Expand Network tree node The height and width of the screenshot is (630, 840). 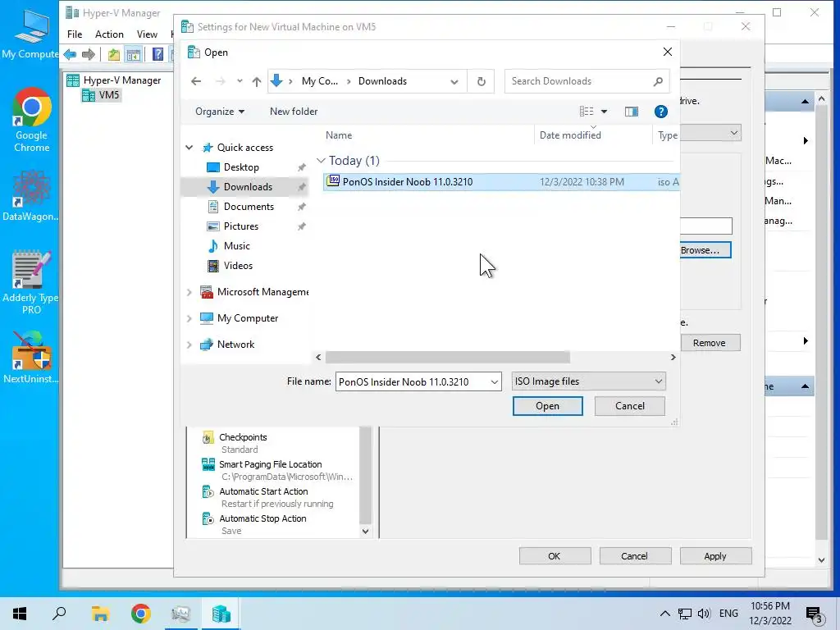189,345
